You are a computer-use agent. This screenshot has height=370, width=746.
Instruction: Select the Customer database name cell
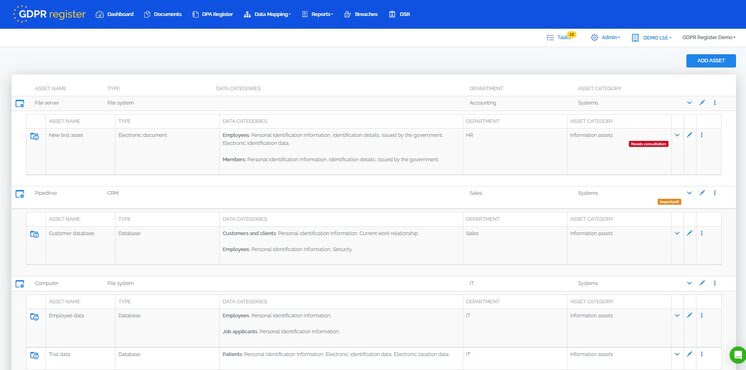click(x=71, y=234)
